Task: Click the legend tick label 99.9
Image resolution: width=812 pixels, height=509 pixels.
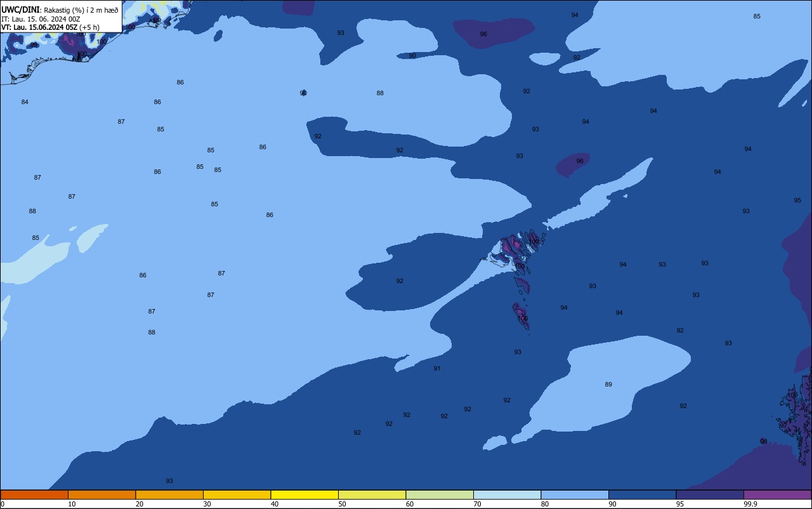Action: pos(749,504)
